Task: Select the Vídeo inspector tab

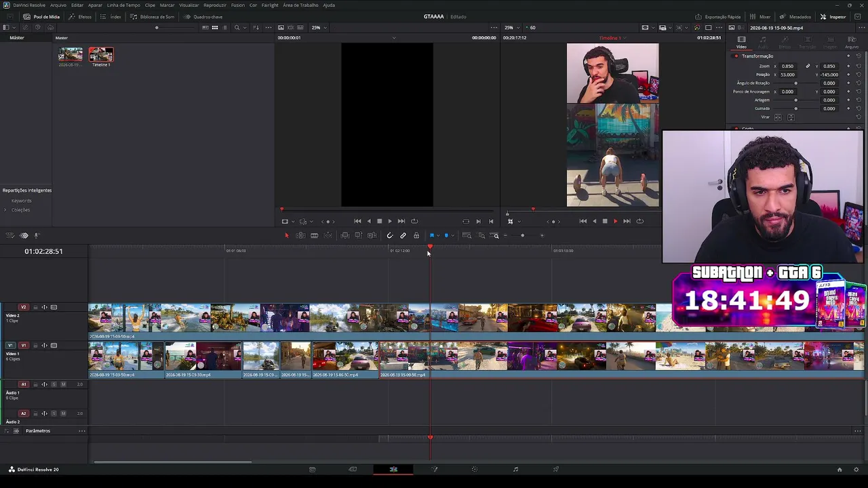Action: click(741, 43)
